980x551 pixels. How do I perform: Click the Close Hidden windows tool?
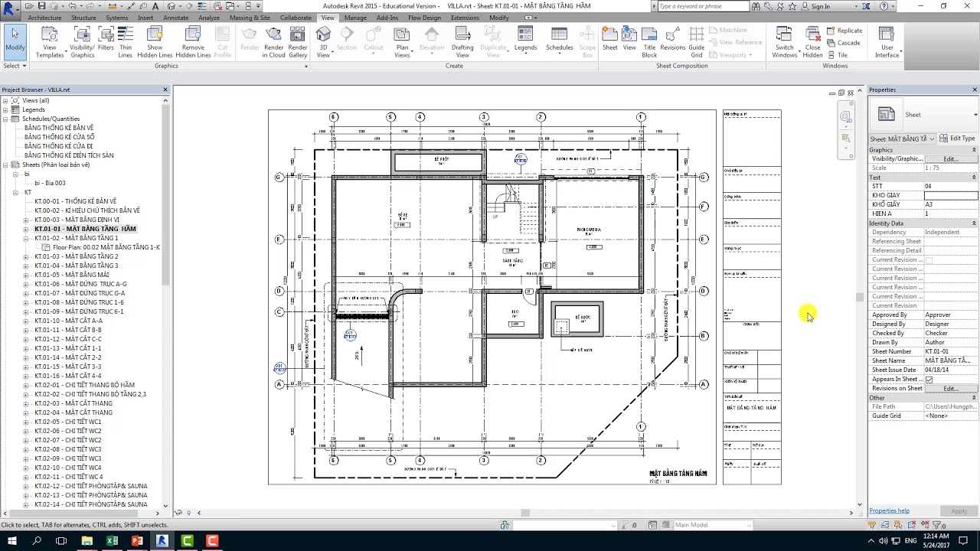point(812,42)
